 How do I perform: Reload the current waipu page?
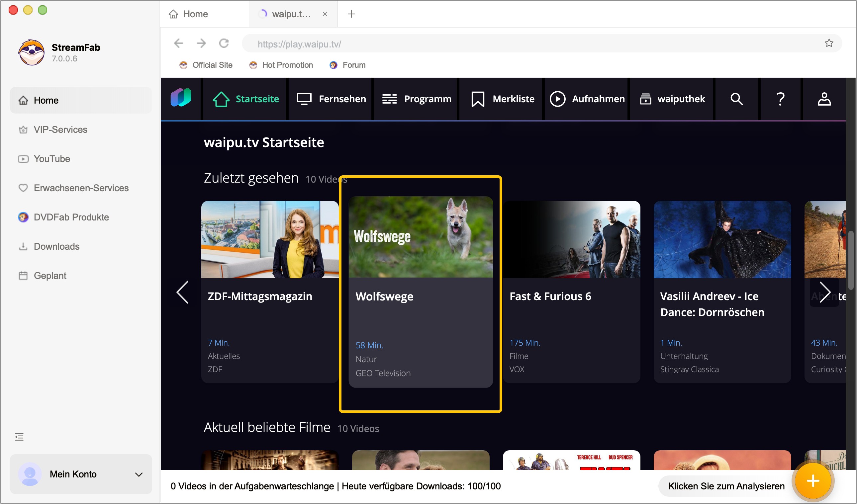[224, 43]
